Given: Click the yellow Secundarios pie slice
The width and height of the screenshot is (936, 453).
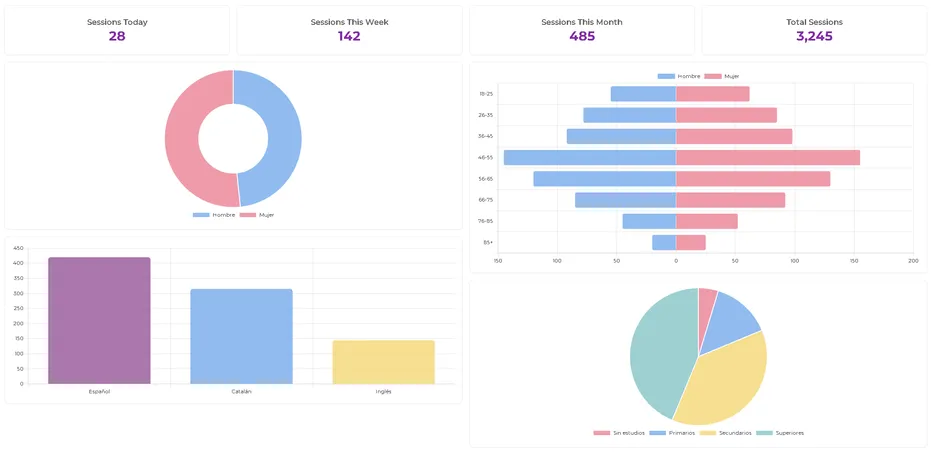Looking at the screenshot, I should pyautogui.click(x=725, y=382).
